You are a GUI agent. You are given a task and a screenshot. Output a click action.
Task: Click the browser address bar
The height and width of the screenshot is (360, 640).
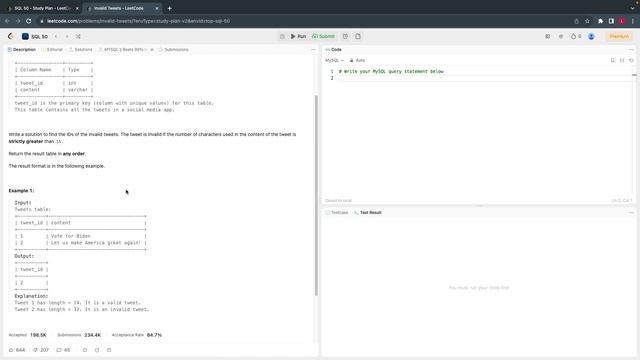302,21
